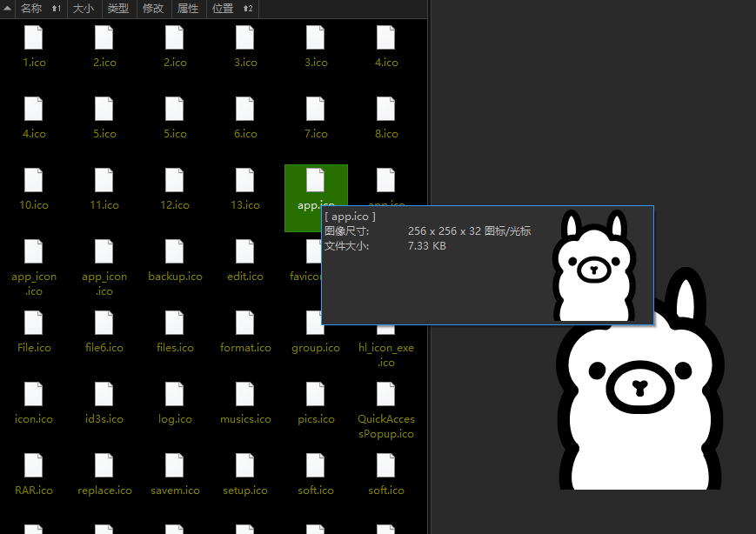The width and height of the screenshot is (756, 534).
Task: Select the 13.ico file icon
Action: coord(245,181)
